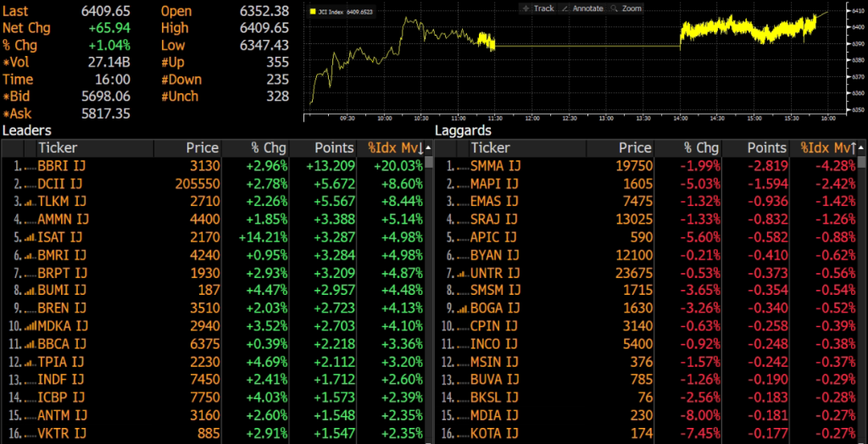The width and height of the screenshot is (868, 444).
Task: Click the volume bars icon beside MDKA IJ
Action: [31, 326]
